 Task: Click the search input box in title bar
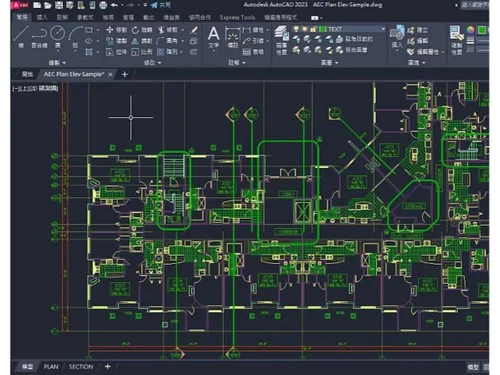pyautogui.click(x=475, y=5)
